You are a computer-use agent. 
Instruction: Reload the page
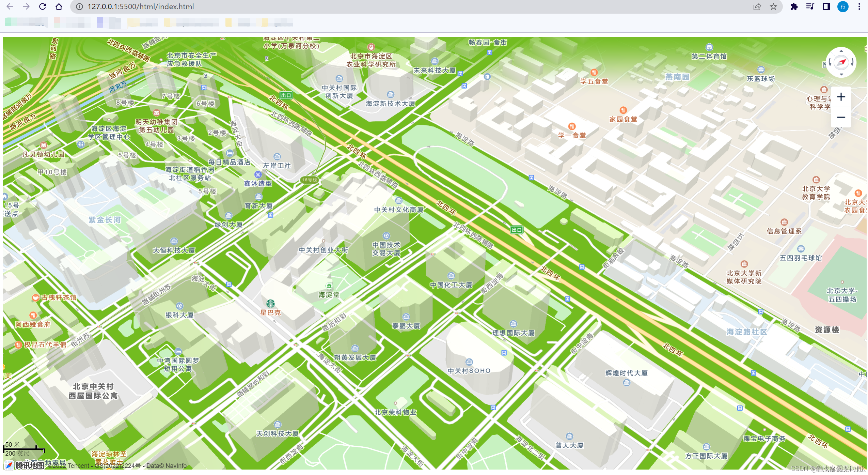coord(43,6)
